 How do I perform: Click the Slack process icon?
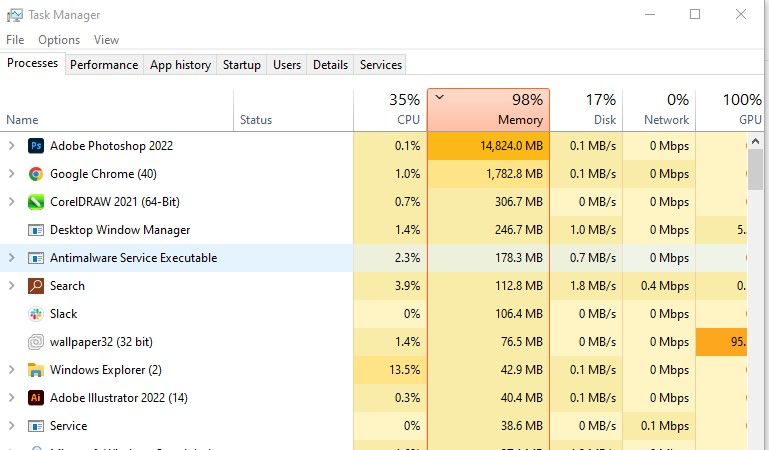point(36,314)
